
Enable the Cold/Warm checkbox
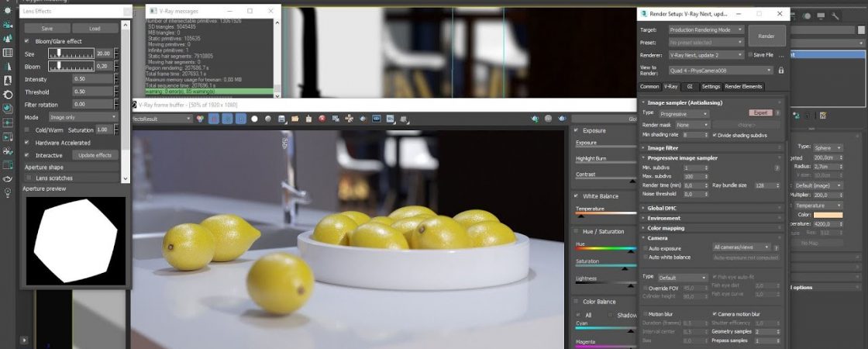[x=26, y=130]
